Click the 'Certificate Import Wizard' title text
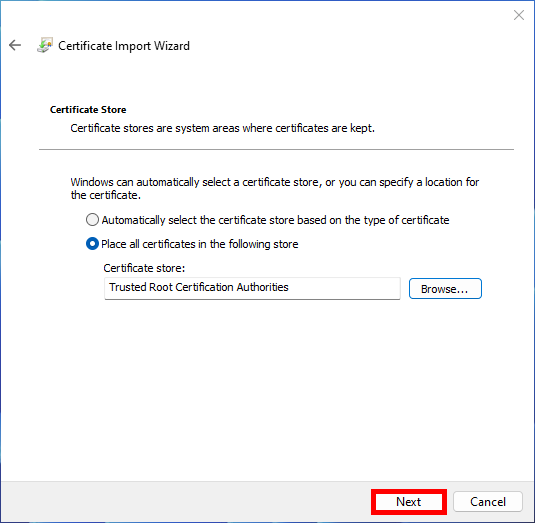The width and height of the screenshot is (535, 523). 124,46
